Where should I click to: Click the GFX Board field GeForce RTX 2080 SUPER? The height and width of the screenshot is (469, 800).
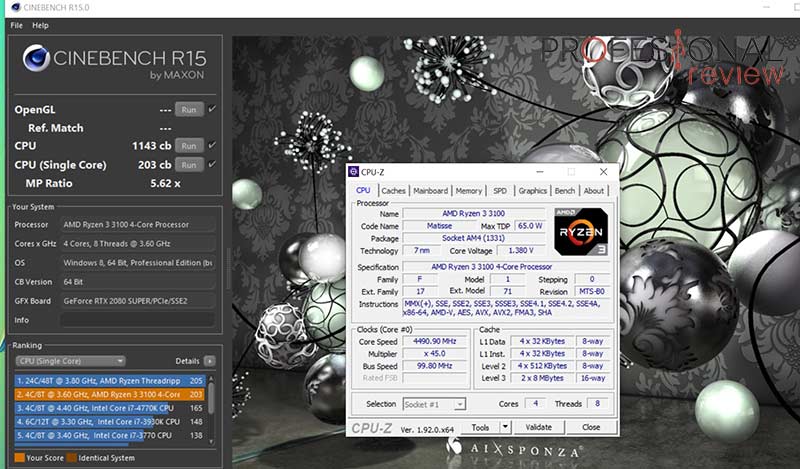[x=137, y=301]
